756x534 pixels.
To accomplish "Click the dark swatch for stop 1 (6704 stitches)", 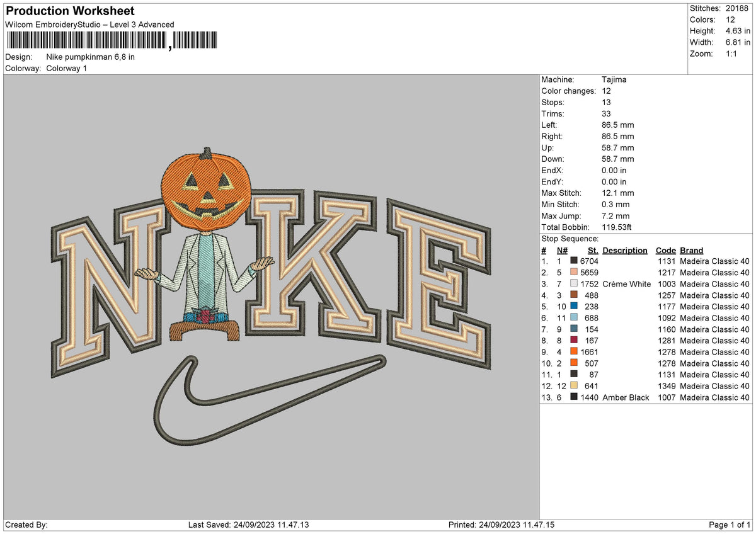I will click(574, 261).
